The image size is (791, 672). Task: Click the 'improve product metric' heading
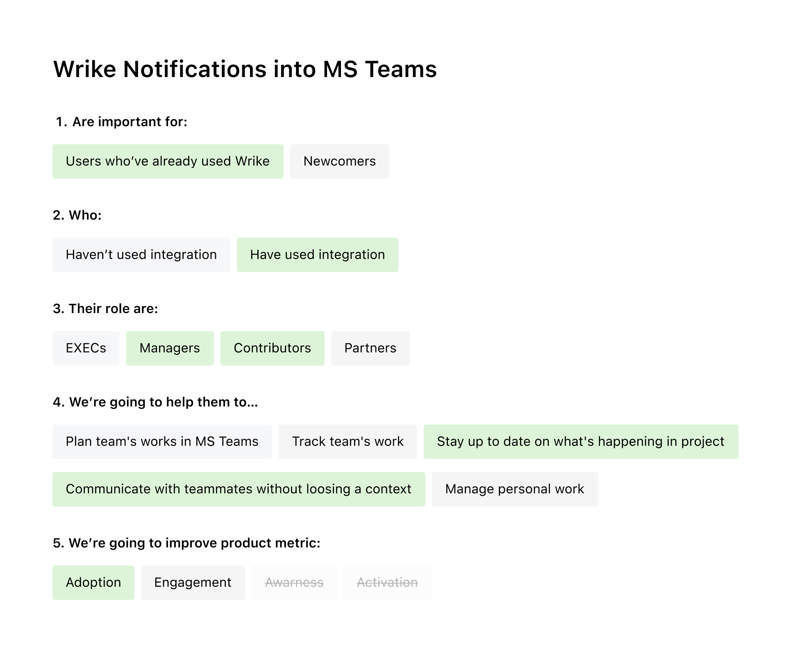tap(186, 543)
